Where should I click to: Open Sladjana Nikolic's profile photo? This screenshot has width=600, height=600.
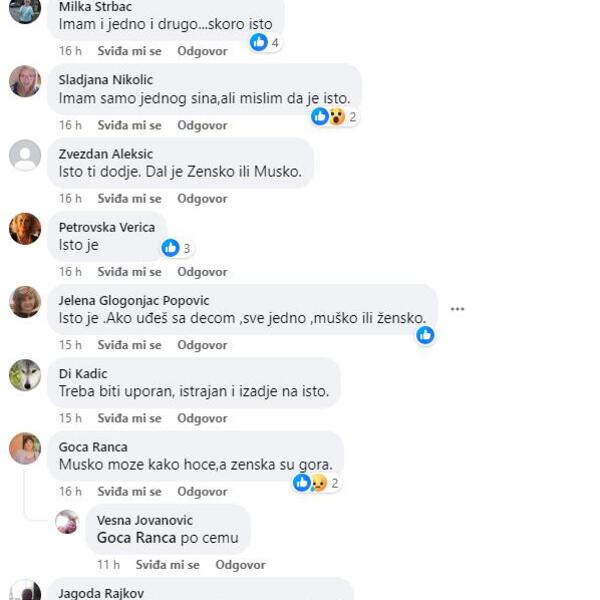coord(25,81)
